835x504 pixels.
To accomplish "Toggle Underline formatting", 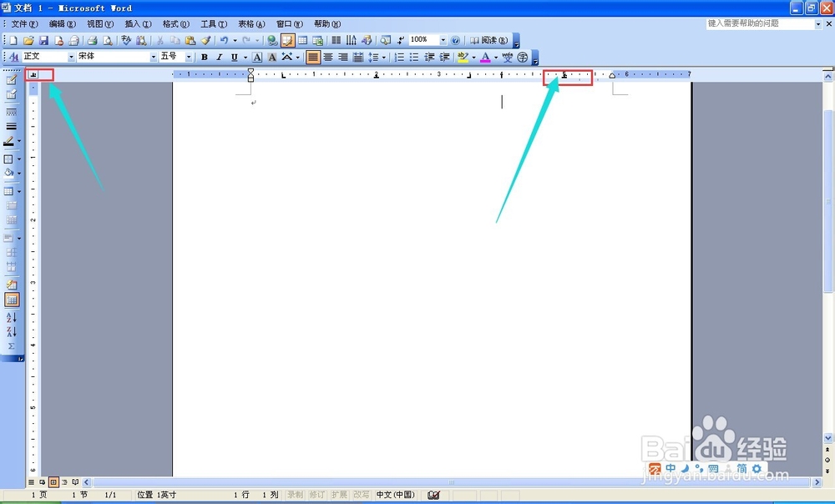I will click(x=235, y=57).
